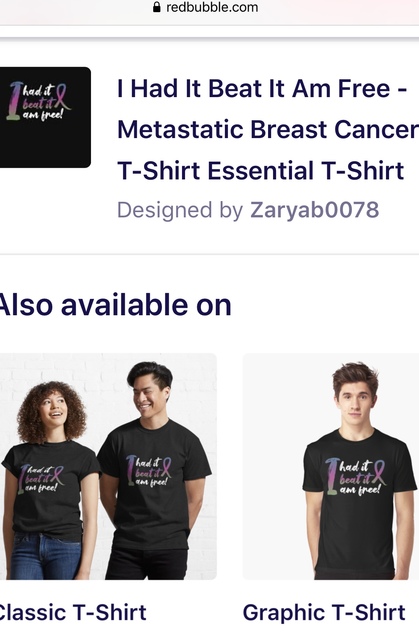Visit designer Zaryab0078's profile
419x640 pixels.
click(x=315, y=210)
